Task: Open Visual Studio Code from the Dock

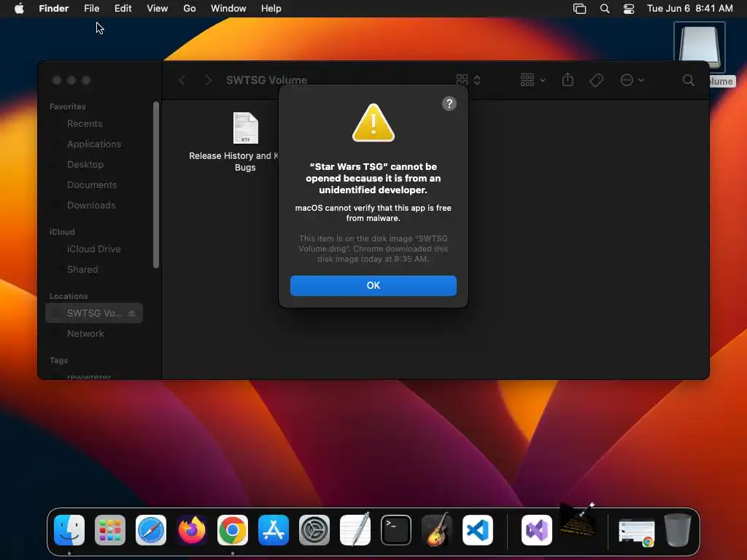Action: [477, 530]
